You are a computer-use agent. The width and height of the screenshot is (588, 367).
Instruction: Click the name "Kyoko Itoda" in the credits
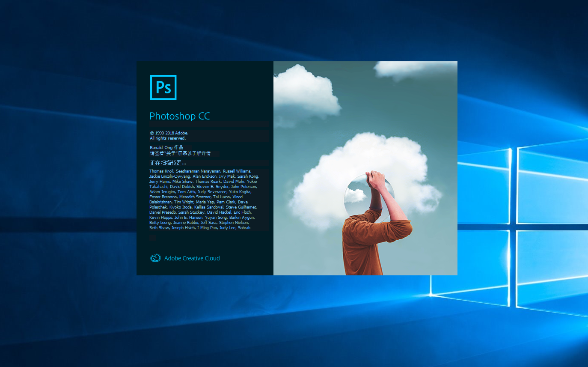(181, 207)
